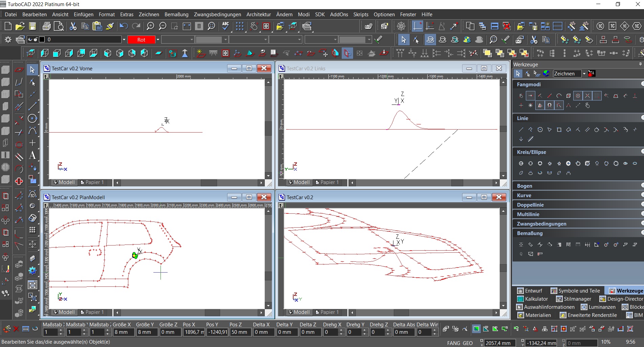This screenshot has width=644, height=347.
Task: Click first dimension tool in Bemaßung palette
Action: coord(521,245)
